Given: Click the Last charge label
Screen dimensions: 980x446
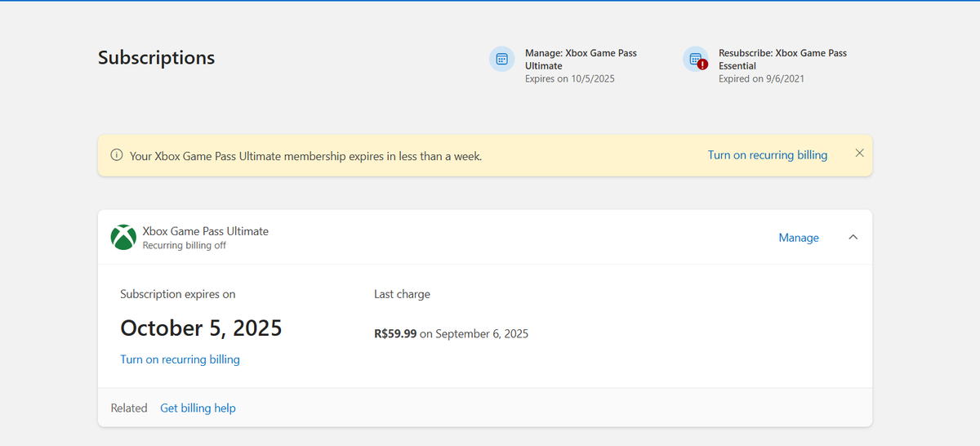Looking at the screenshot, I should [402, 294].
